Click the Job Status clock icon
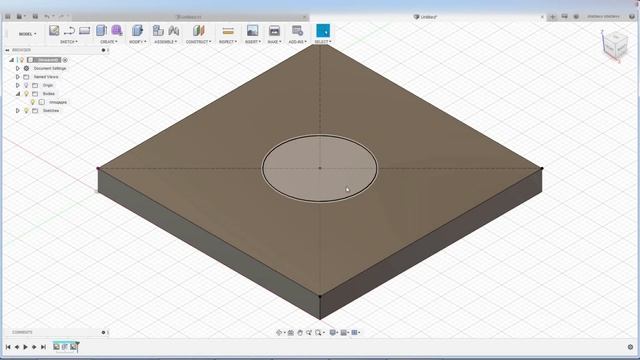 pos(576,16)
